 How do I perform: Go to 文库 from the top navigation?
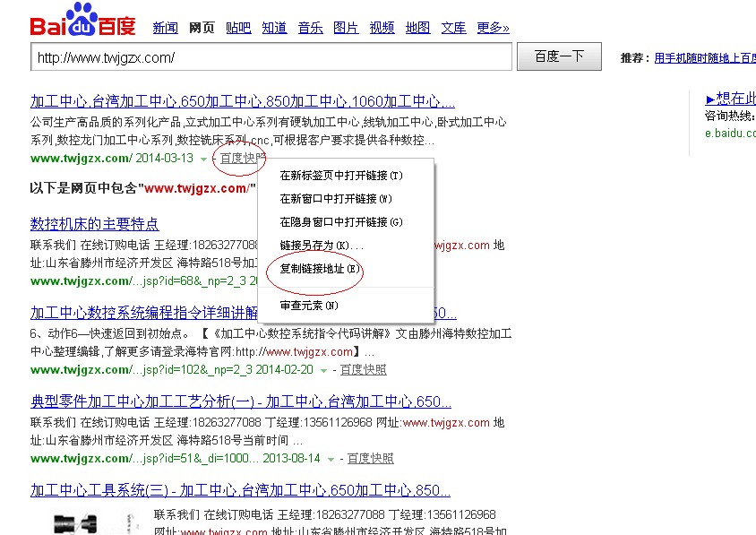coord(454,28)
